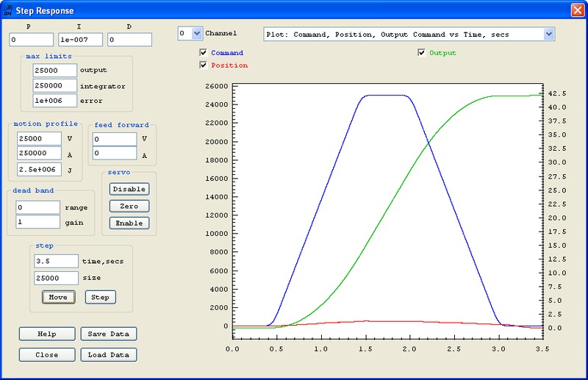
Task: Click the dead band range field
Action: (37, 208)
